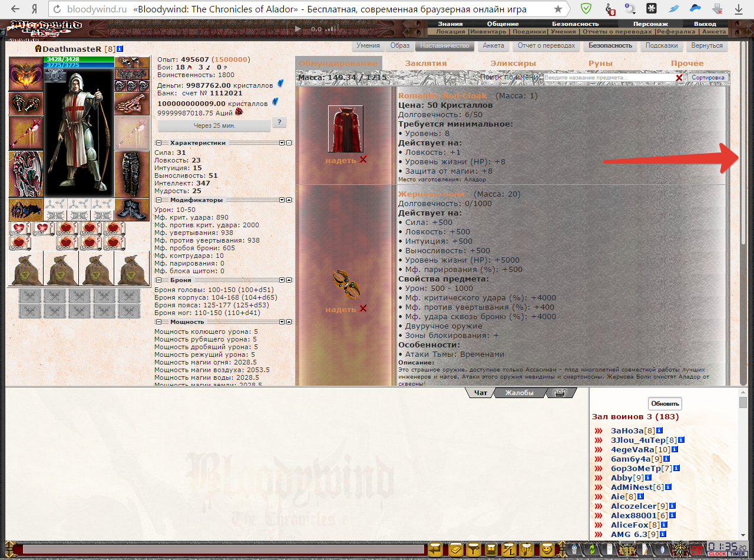Move Мощность section up with arrow

pyautogui.click(x=289, y=322)
